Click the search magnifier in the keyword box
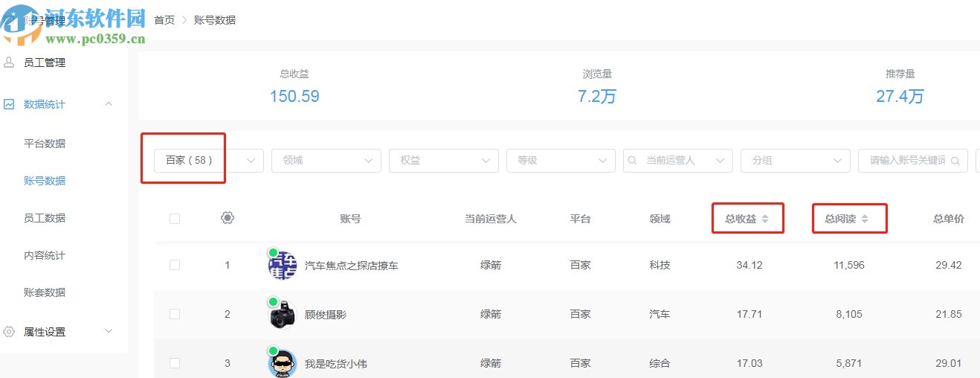This screenshot has height=378, width=980. coord(955,160)
